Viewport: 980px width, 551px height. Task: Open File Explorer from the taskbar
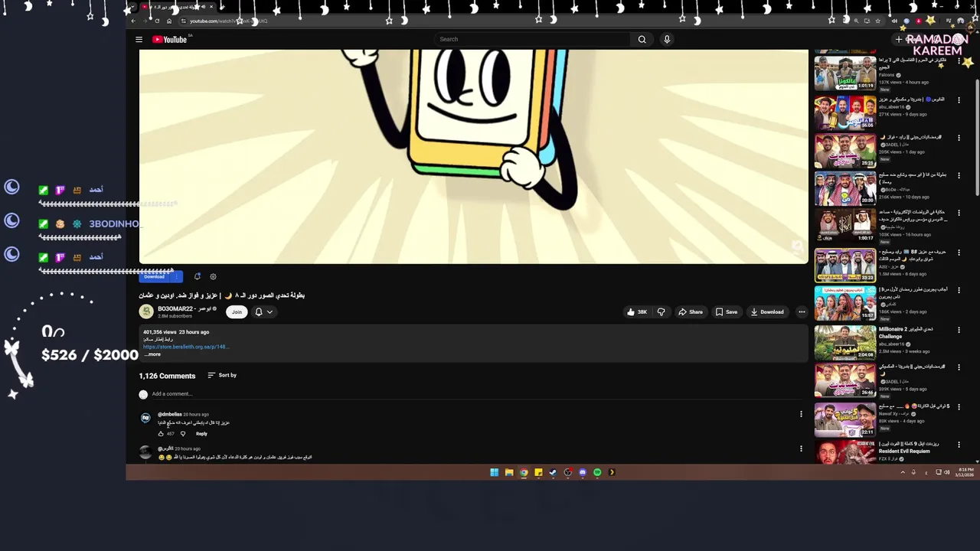508,472
